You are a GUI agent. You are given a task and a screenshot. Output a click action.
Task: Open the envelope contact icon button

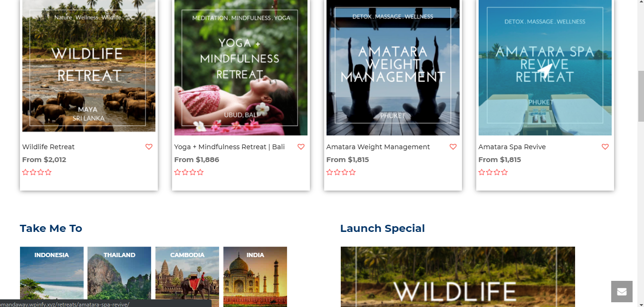622,292
